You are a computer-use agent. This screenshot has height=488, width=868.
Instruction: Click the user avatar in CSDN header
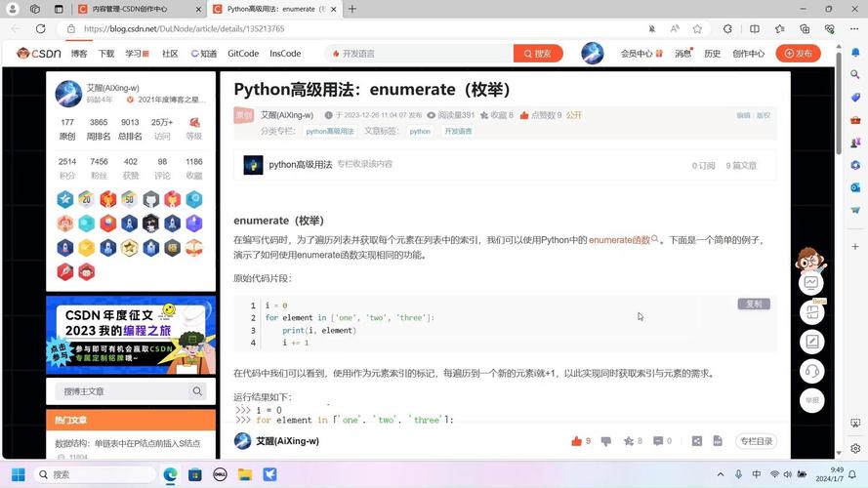[x=593, y=53]
